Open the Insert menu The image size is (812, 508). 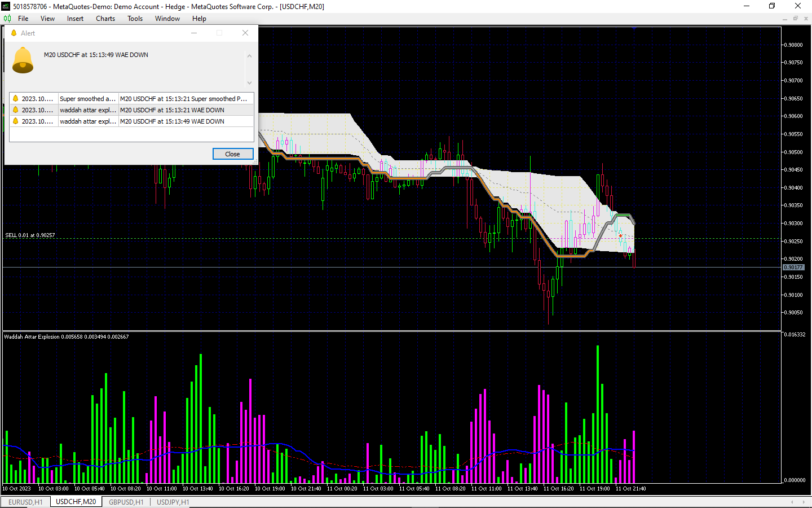point(75,19)
